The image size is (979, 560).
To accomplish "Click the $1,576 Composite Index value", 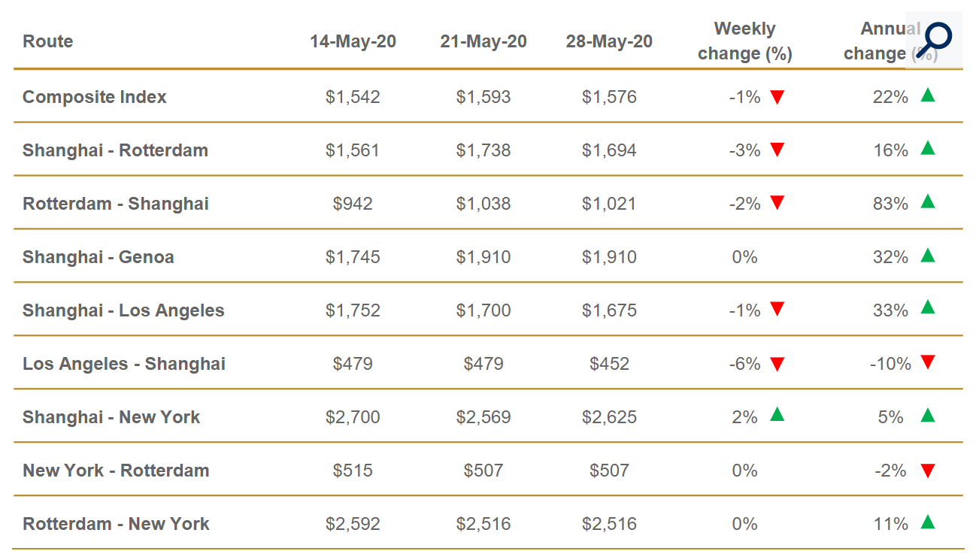I will (x=609, y=97).
